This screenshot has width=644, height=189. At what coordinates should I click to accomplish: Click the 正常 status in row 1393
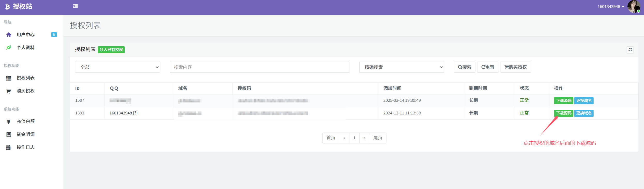[524, 113]
